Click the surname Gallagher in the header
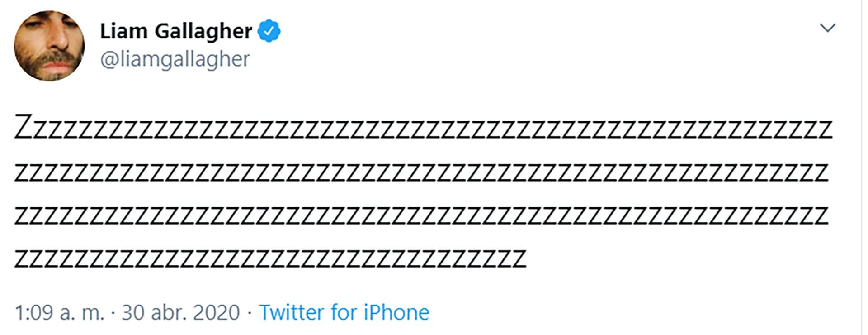The image size is (868, 335). coord(203,31)
